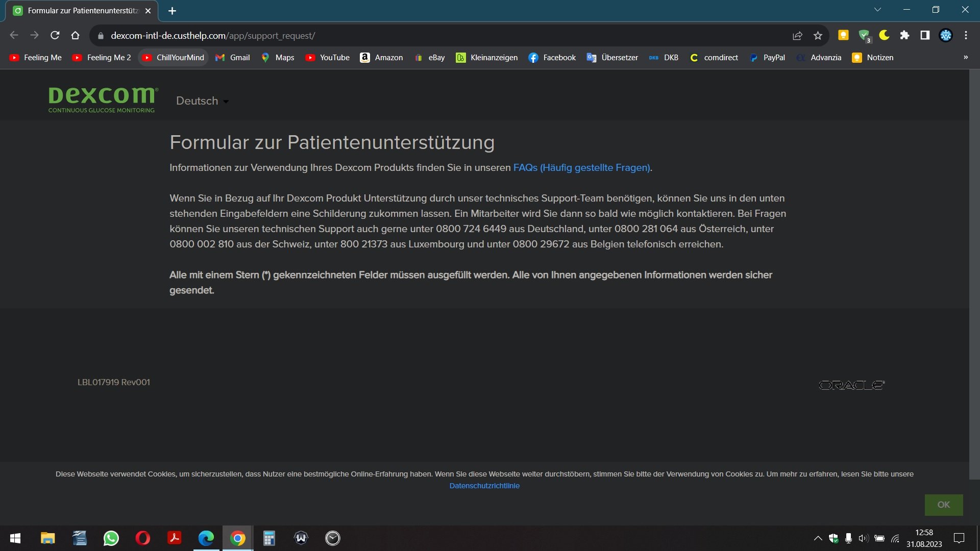
Task: Bookmark this page with star icon
Action: [818, 35]
